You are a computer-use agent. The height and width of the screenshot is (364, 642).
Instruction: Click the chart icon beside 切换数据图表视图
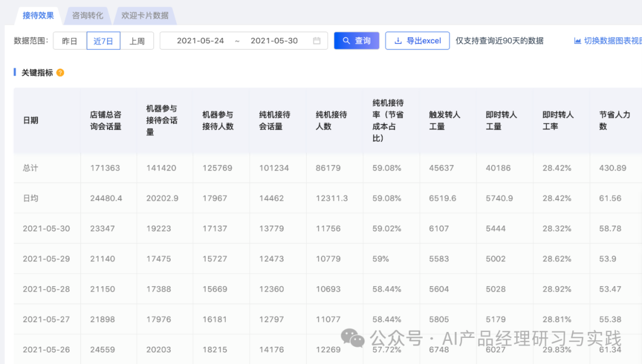(577, 41)
